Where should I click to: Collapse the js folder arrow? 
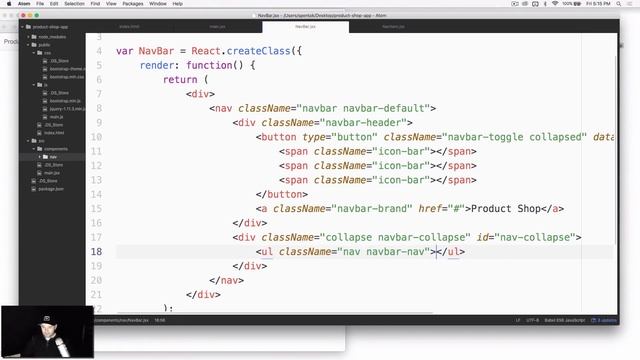click(34, 85)
